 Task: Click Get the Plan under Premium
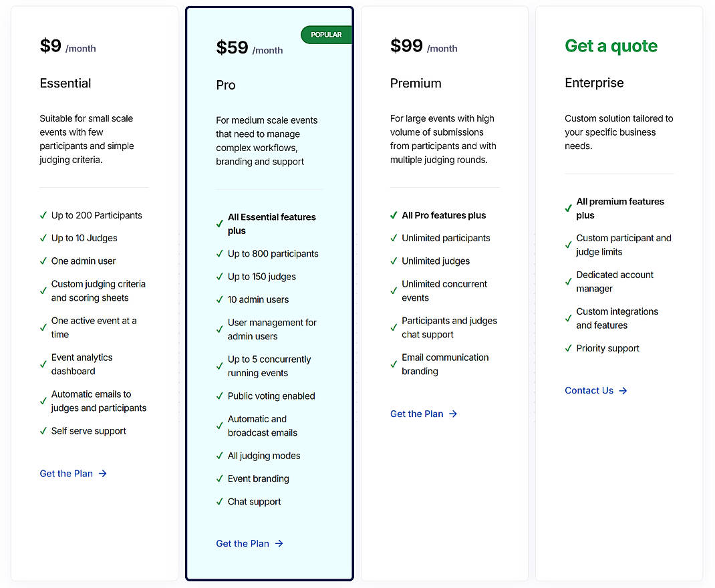[x=416, y=414]
